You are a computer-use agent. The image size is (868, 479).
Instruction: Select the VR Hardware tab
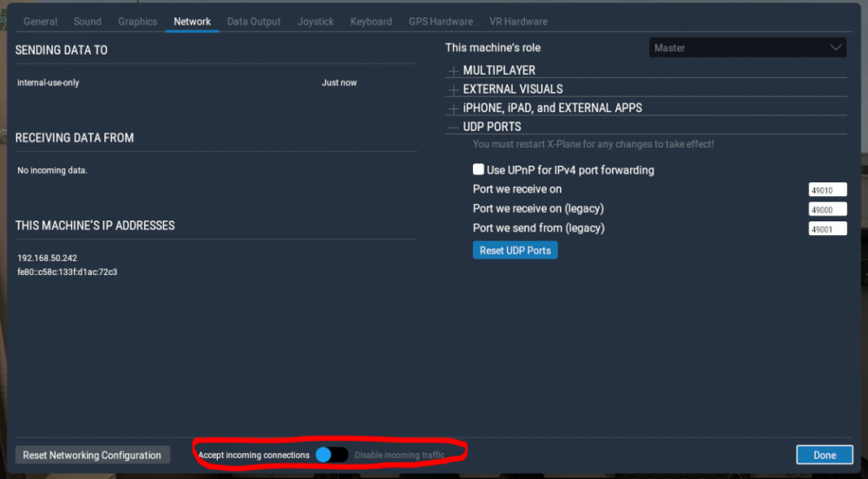519,22
